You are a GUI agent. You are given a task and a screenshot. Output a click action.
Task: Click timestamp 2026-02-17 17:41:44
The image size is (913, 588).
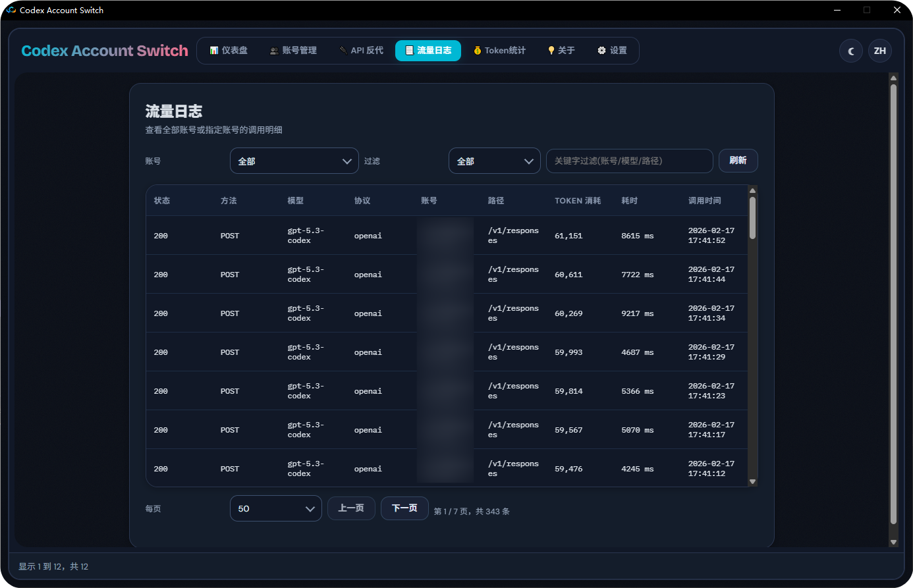pos(711,275)
